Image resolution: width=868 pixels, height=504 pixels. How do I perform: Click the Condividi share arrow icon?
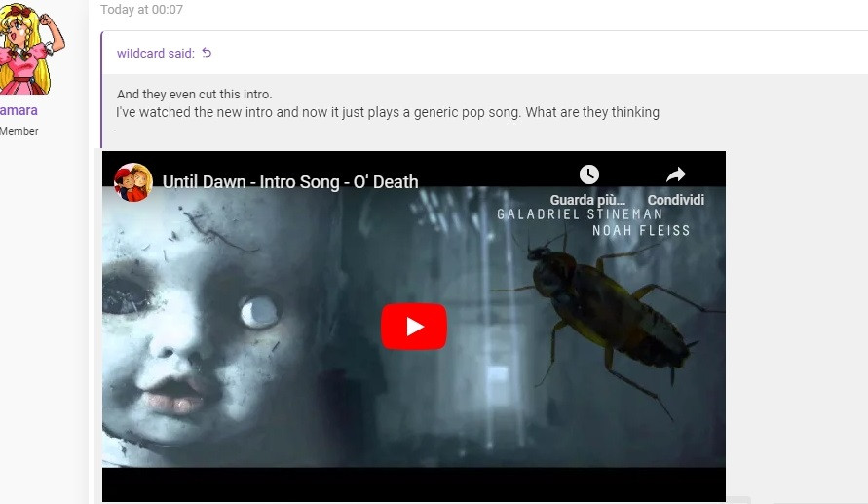[x=676, y=175]
